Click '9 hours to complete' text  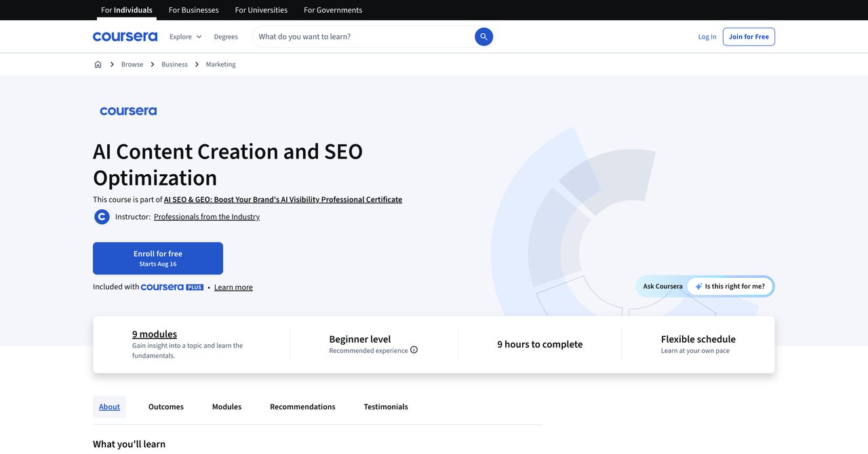tap(540, 344)
